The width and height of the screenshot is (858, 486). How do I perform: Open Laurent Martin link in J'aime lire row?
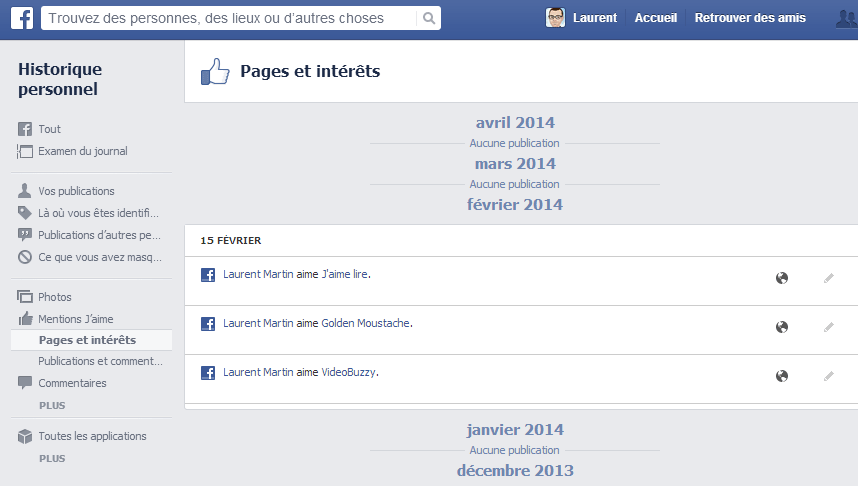[x=258, y=274]
